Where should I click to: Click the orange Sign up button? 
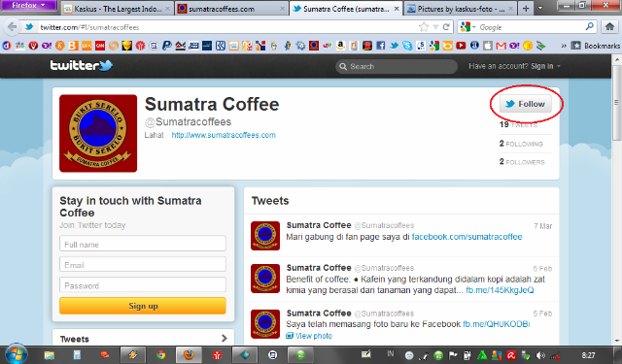tap(143, 306)
